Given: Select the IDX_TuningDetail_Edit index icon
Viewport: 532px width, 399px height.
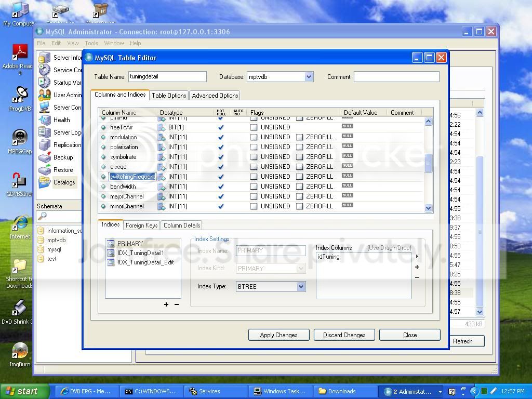Looking at the screenshot, I should tap(111, 262).
